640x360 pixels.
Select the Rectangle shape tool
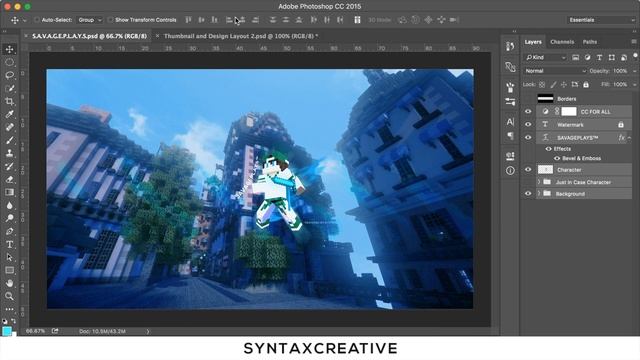click(x=9, y=270)
